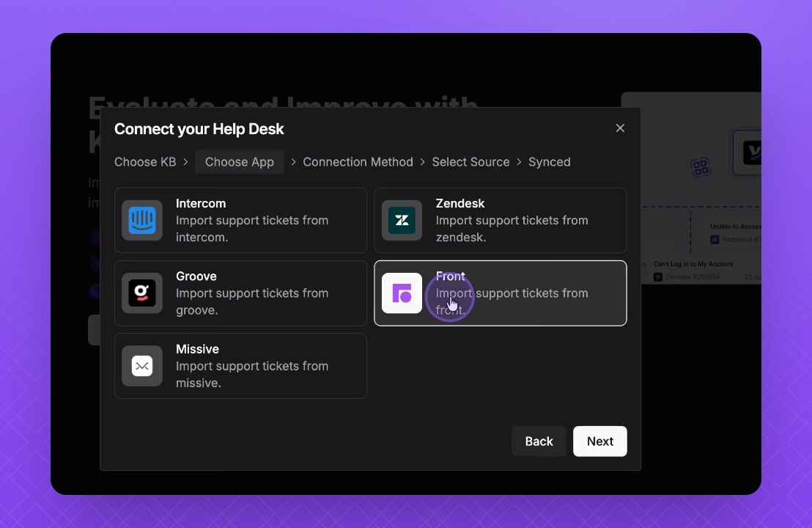Go to the Choose KB step
Screen dimensions: 812x528
tap(145, 162)
